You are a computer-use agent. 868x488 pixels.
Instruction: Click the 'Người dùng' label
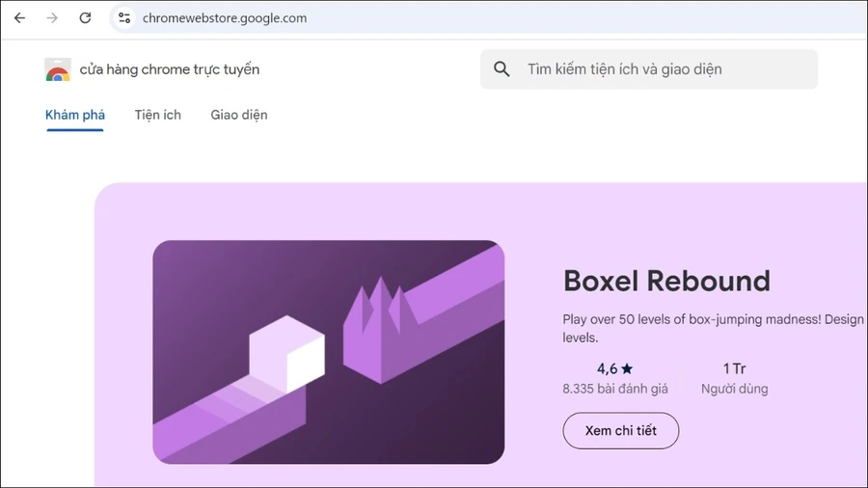[x=735, y=389]
